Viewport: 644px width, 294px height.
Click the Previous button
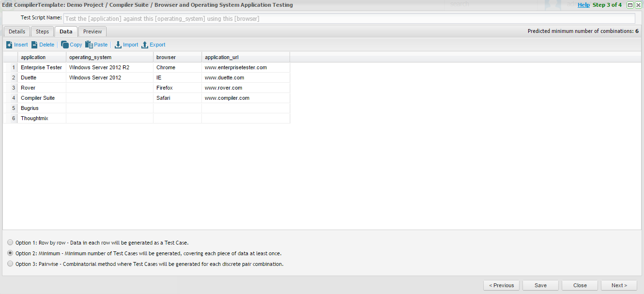point(501,285)
